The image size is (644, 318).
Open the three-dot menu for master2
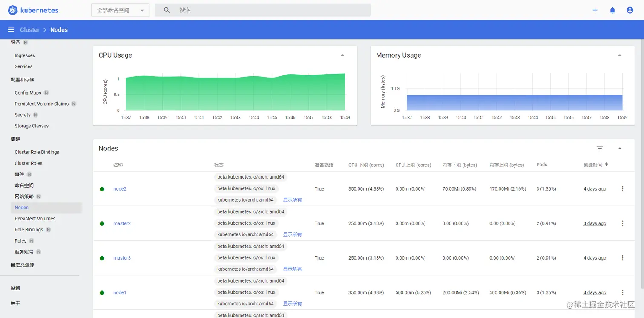pyautogui.click(x=622, y=223)
